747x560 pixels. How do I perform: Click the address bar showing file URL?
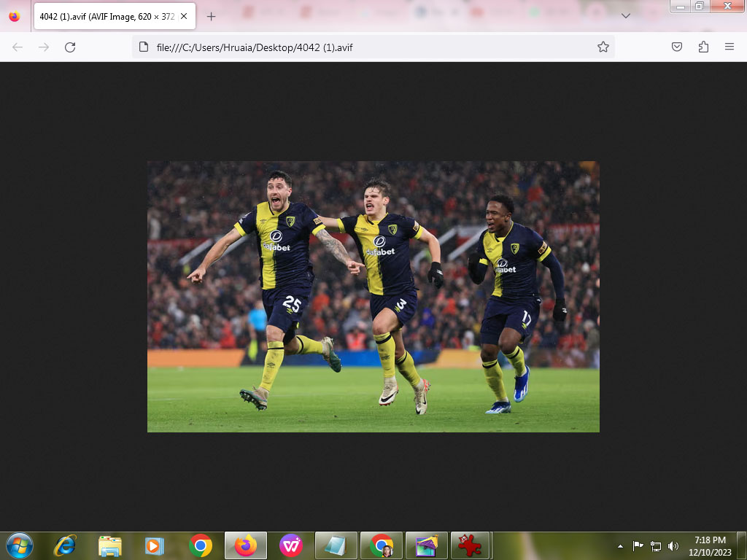365,47
